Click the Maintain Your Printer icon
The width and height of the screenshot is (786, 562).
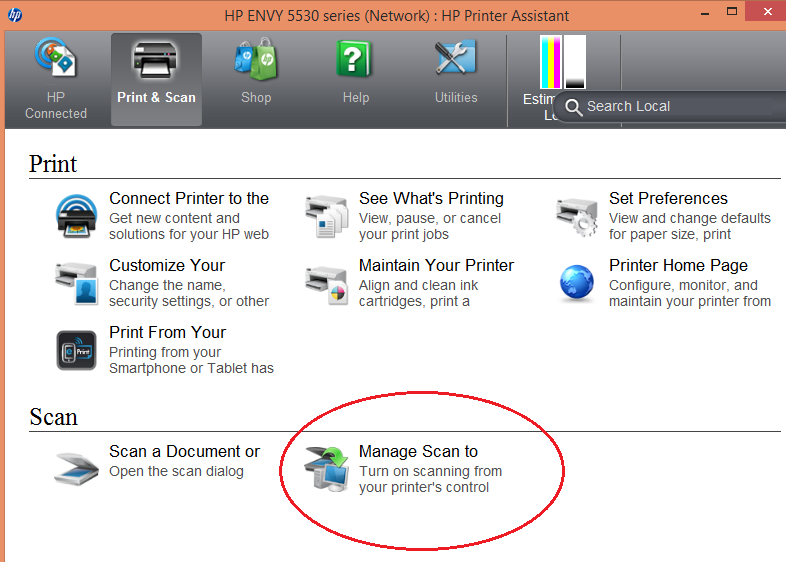(x=326, y=285)
